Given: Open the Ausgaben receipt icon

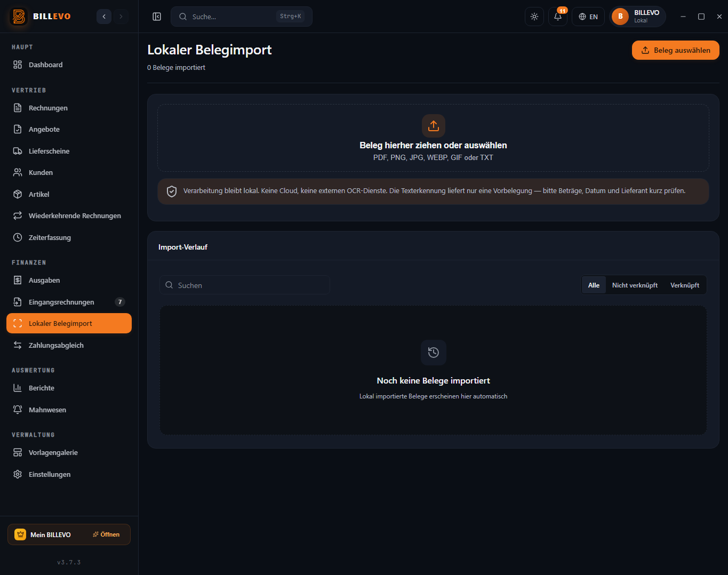Looking at the screenshot, I should click(x=18, y=280).
